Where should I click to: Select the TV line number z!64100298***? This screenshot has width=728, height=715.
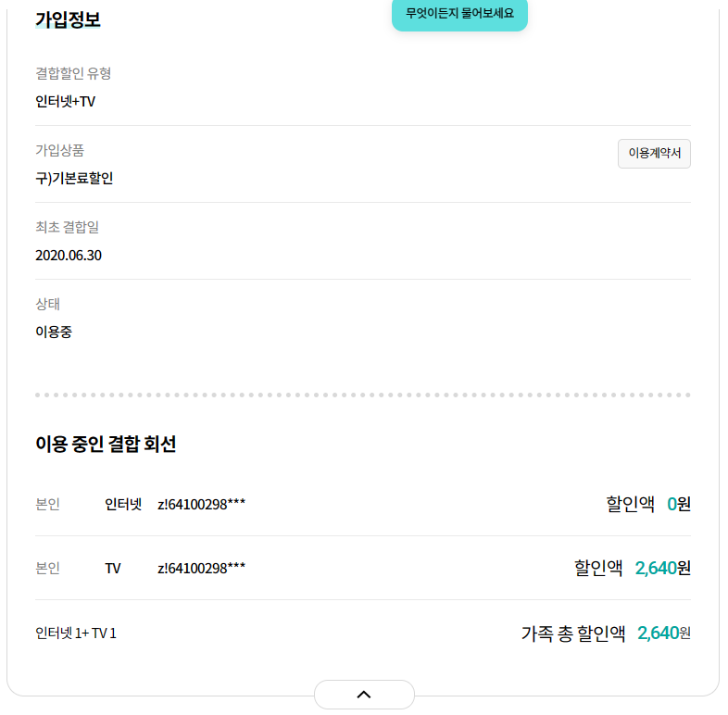pyautogui.click(x=201, y=569)
